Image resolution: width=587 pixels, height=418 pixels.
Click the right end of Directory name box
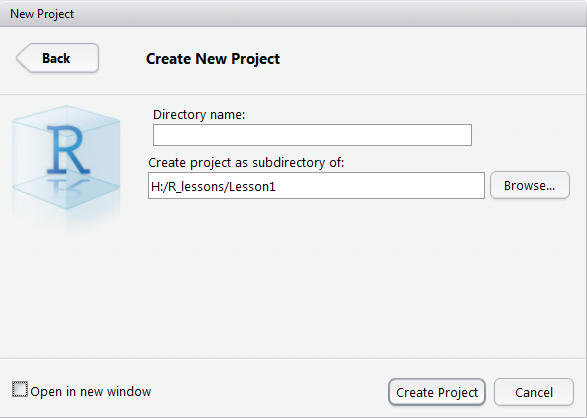tap(462, 135)
